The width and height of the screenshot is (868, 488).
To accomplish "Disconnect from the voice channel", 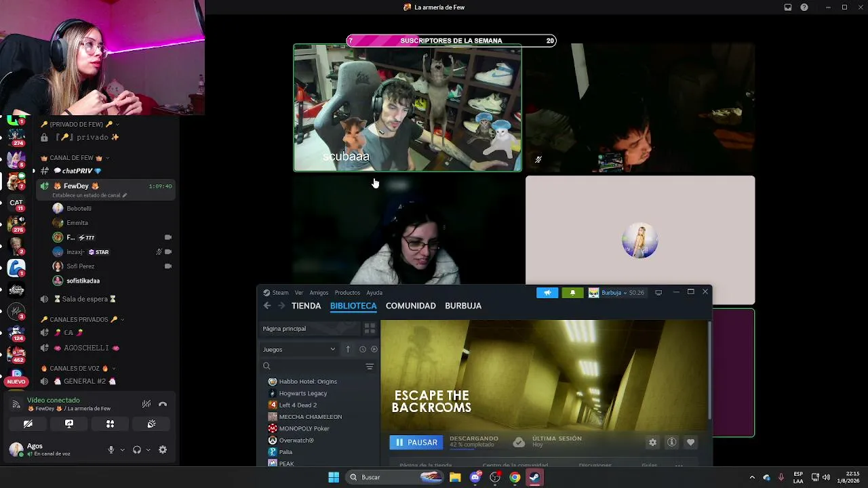I will pos(163,404).
